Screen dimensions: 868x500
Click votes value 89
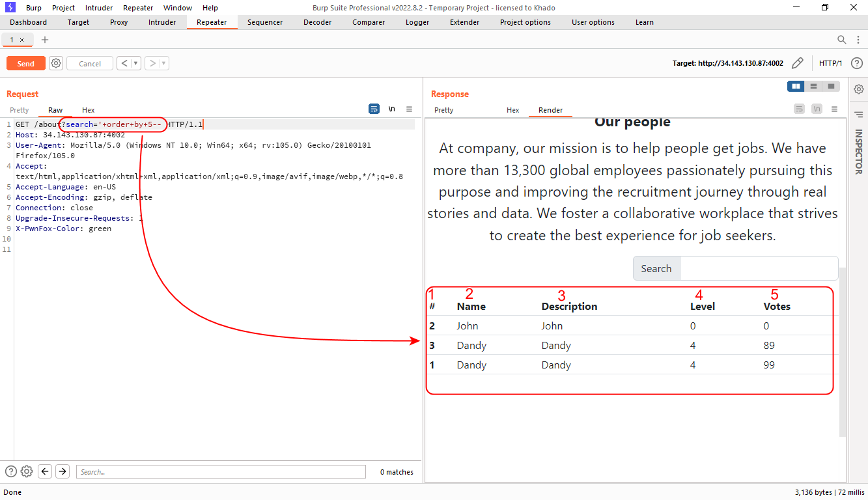coord(769,345)
